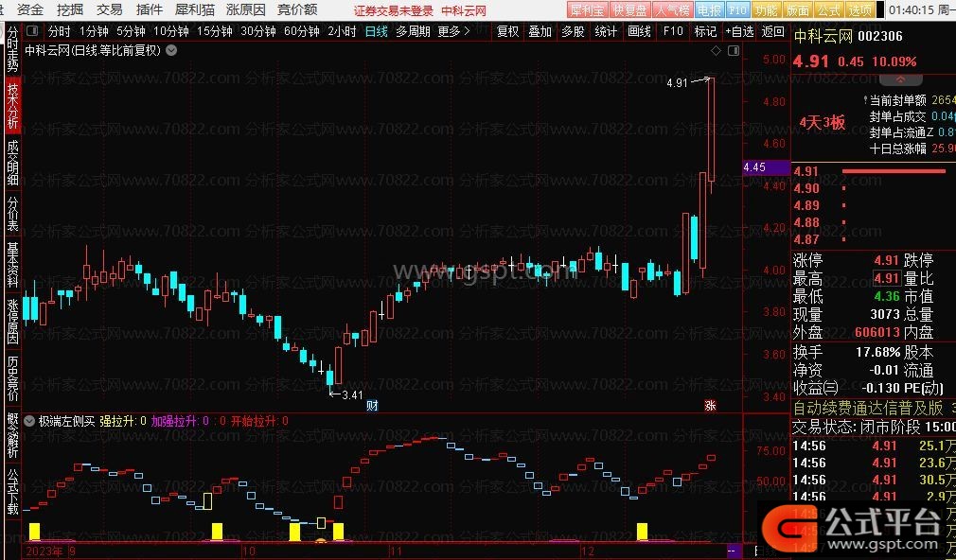Expand the 极端左侧买 indicator dropdown arrow

(x=29, y=420)
